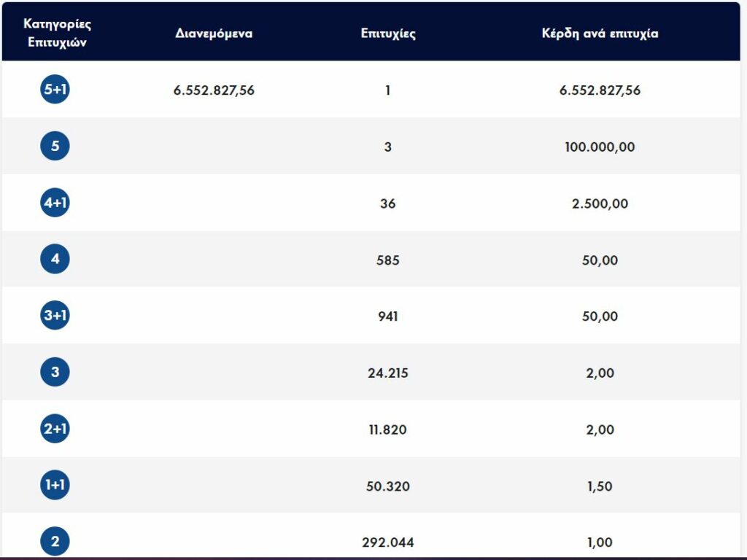Select the 50.320 winners count
747x560 pixels.
pos(388,486)
